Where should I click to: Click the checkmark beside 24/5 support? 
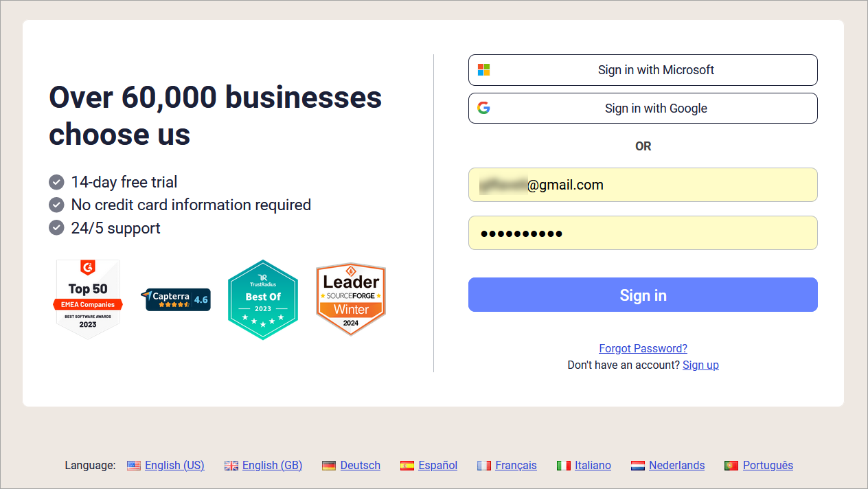click(56, 227)
